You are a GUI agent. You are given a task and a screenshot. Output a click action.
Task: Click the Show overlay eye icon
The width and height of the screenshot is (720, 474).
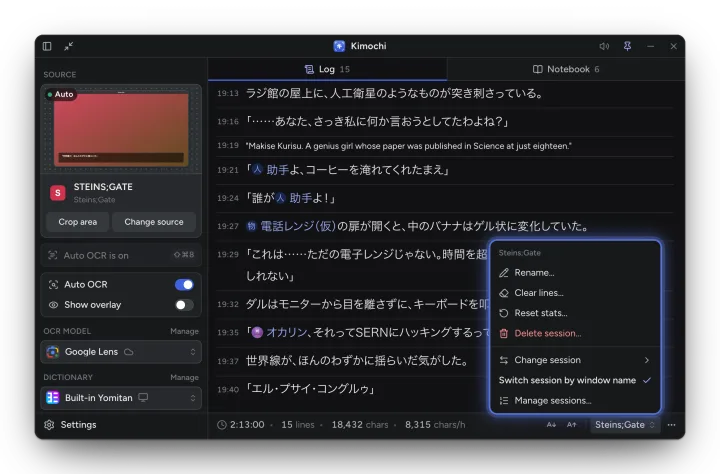click(x=53, y=305)
